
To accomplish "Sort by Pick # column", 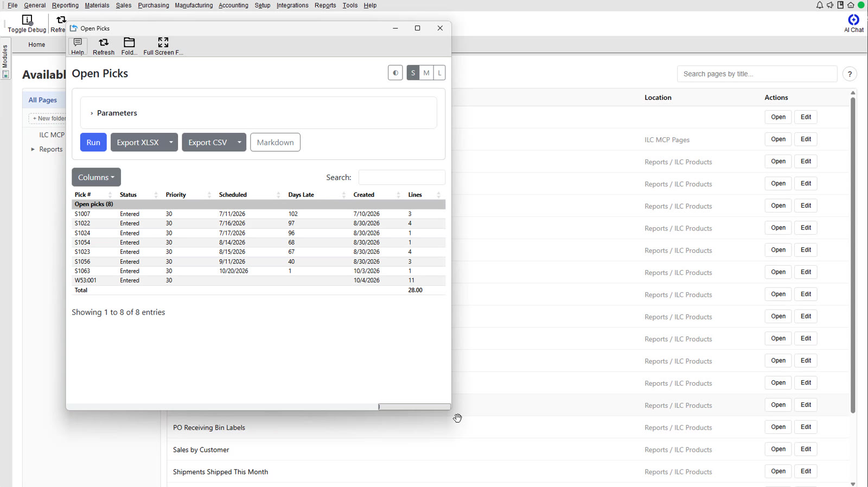I will point(92,195).
